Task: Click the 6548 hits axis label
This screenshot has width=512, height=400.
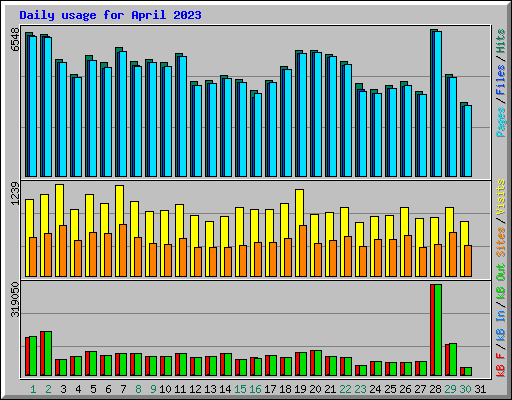Action: (x=15, y=39)
